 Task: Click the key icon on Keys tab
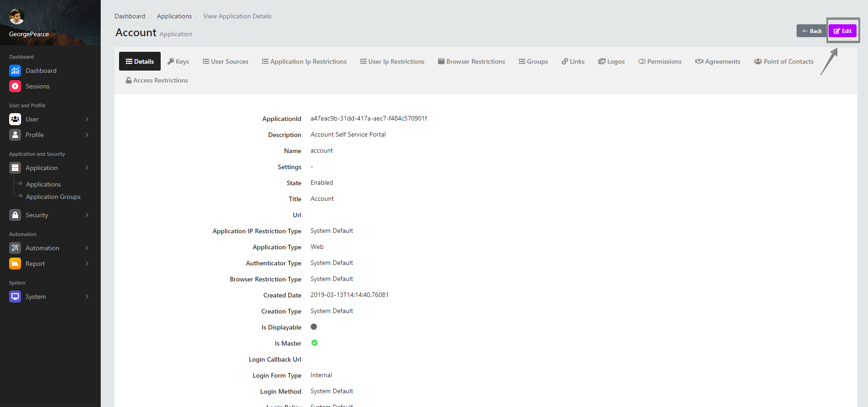coord(171,61)
